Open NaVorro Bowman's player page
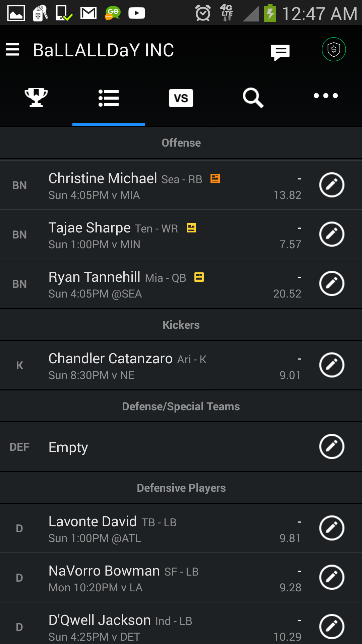Viewport: 362px width, 644px height. pos(104,571)
